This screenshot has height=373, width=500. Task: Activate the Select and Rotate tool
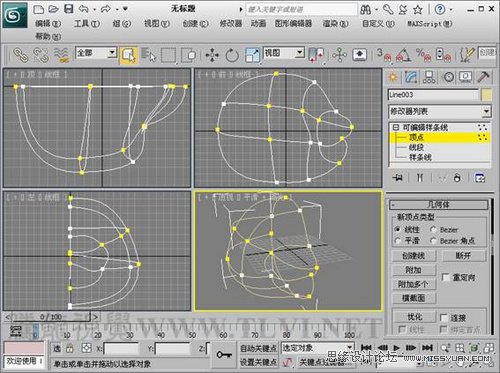(x=232, y=55)
